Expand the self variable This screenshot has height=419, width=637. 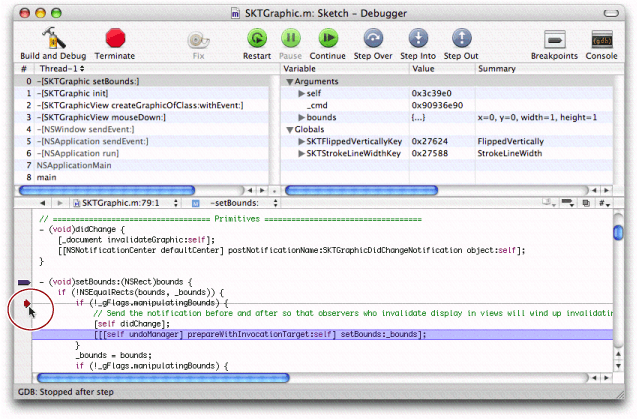(x=301, y=93)
